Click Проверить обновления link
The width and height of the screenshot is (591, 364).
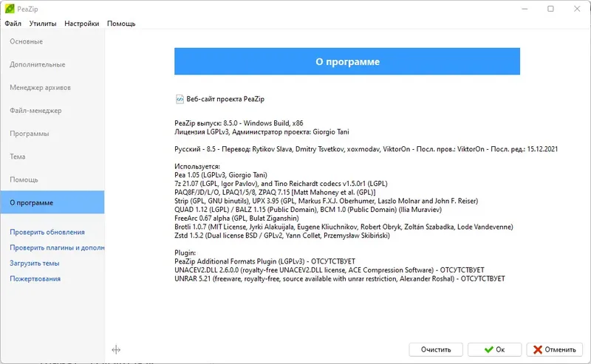47,232
